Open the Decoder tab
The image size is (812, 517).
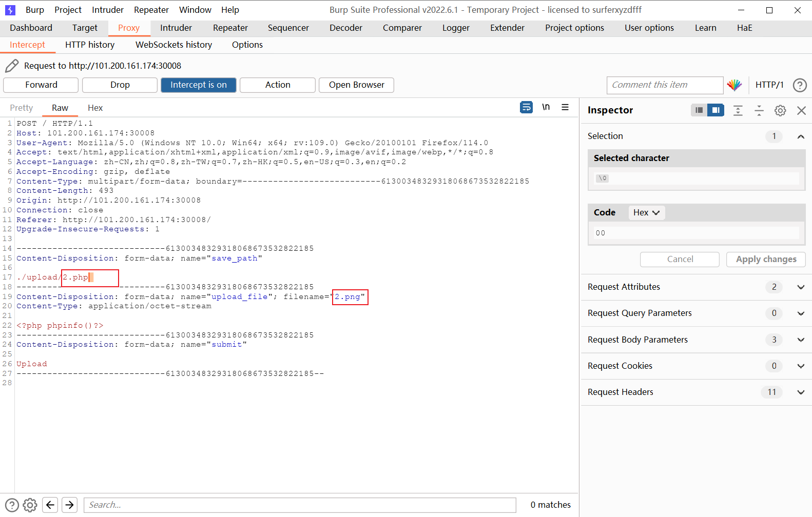346,28
